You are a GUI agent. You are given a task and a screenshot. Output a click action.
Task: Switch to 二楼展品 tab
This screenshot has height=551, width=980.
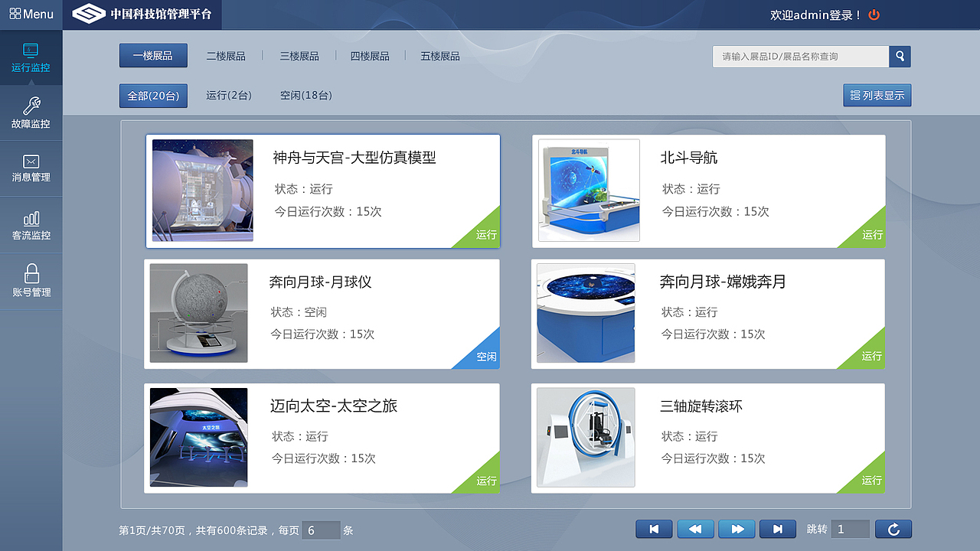pyautogui.click(x=226, y=57)
